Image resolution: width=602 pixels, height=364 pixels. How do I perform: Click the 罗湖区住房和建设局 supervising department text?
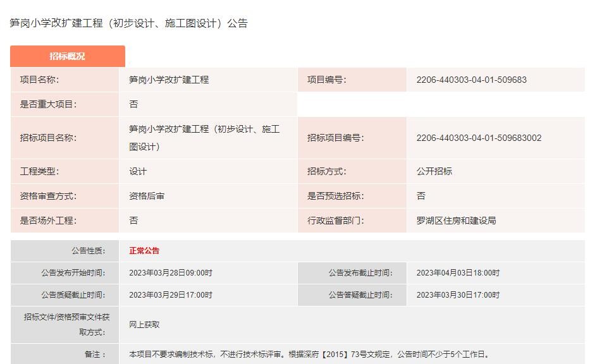tap(456, 221)
